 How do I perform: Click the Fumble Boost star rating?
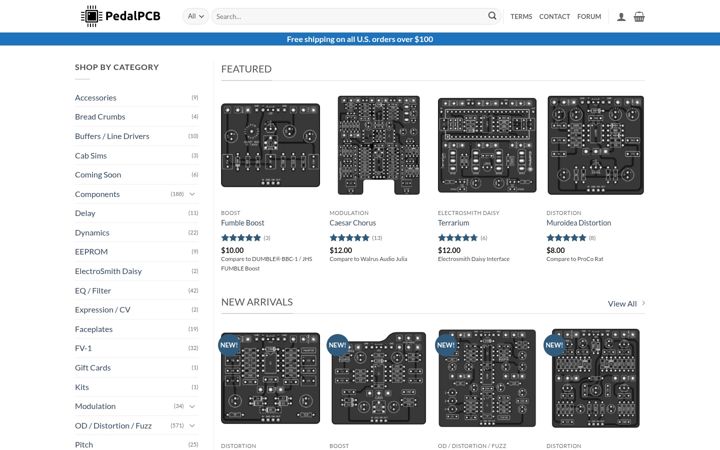pos(241,238)
